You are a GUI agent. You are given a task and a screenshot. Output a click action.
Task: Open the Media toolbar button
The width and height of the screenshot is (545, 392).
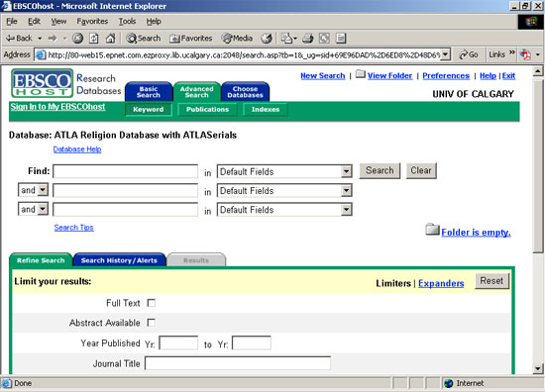(x=237, y=39)
